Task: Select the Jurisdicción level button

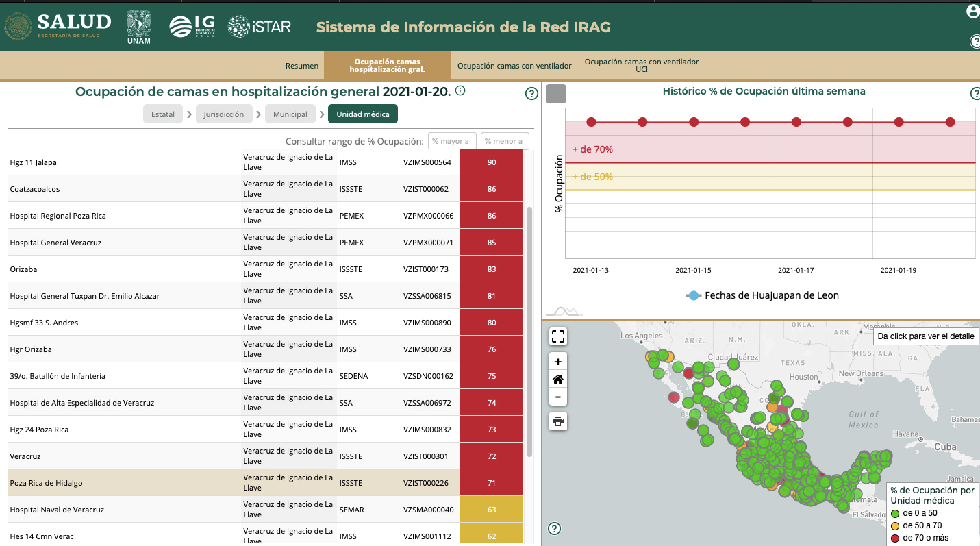Action: pos(224,114)
